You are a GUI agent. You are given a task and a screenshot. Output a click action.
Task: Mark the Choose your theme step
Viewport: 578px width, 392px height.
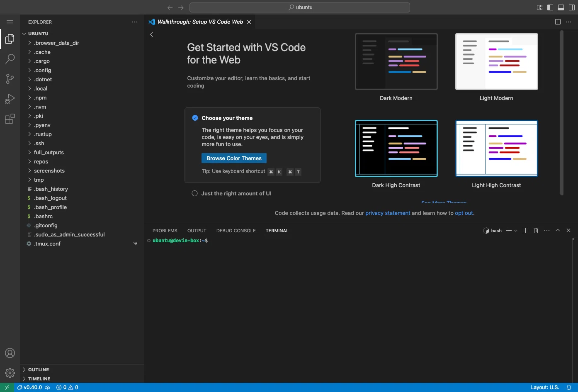[195, 118]
